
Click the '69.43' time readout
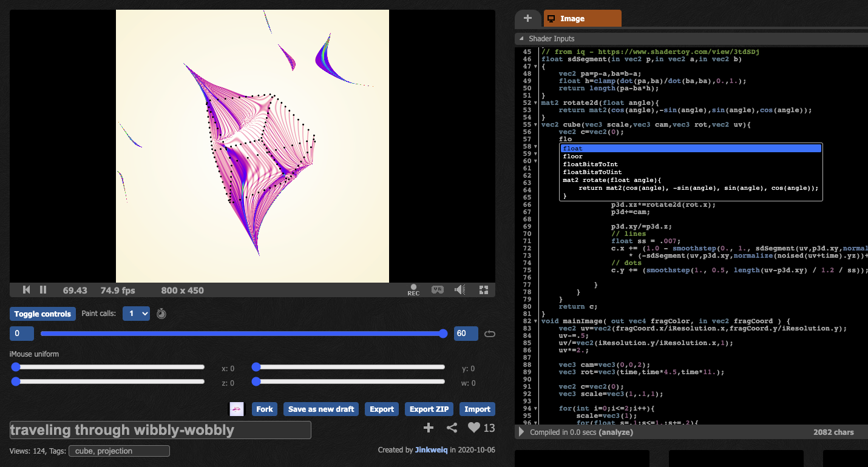pyautogui.click(x=75, y=291)
